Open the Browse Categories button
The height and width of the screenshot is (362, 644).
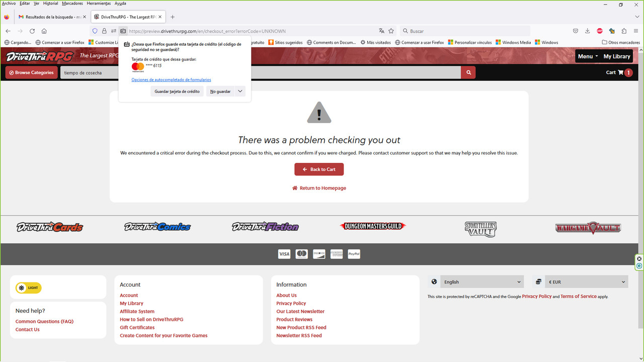click(x=31, y=72)
